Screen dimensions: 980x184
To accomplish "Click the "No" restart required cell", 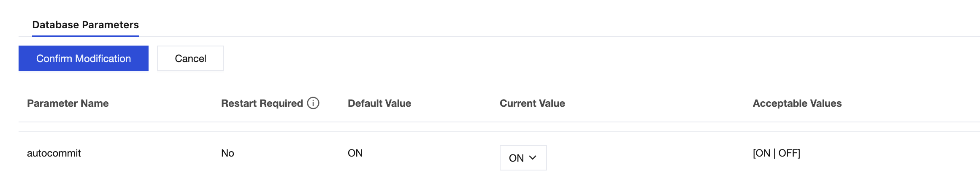I will tap(227, 153).
